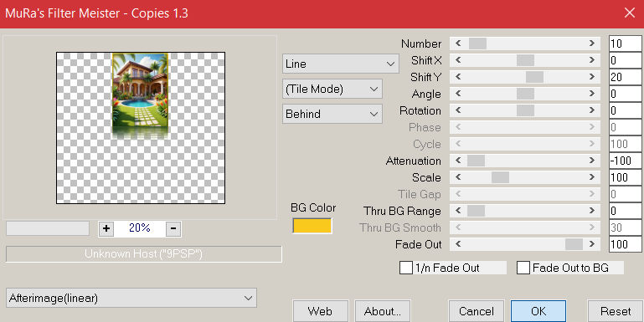Screen dimensions: 644x322
Task: Zoom out preview with minus button
Action: [173, 228]
